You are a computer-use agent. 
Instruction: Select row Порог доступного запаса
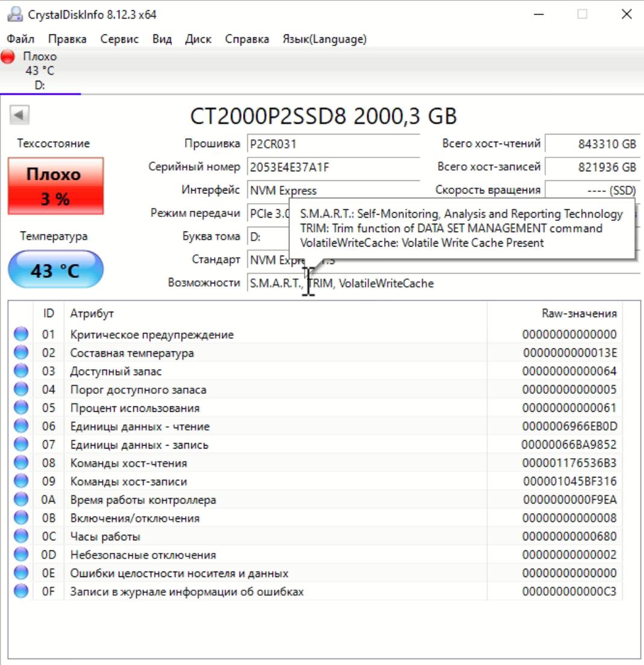pos(315,389)
